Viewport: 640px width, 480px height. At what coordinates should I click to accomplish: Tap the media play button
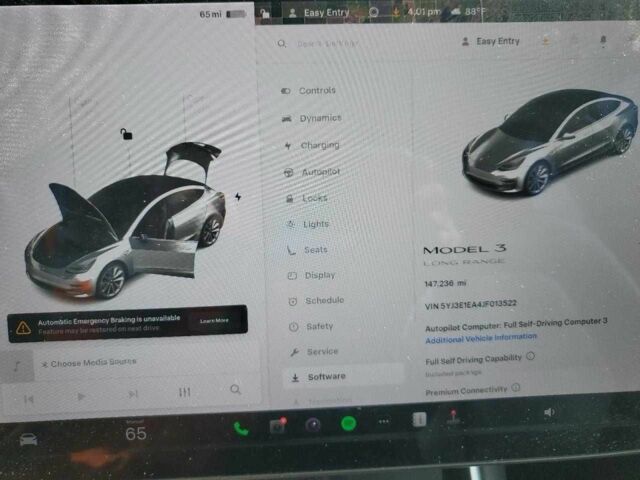81,396
